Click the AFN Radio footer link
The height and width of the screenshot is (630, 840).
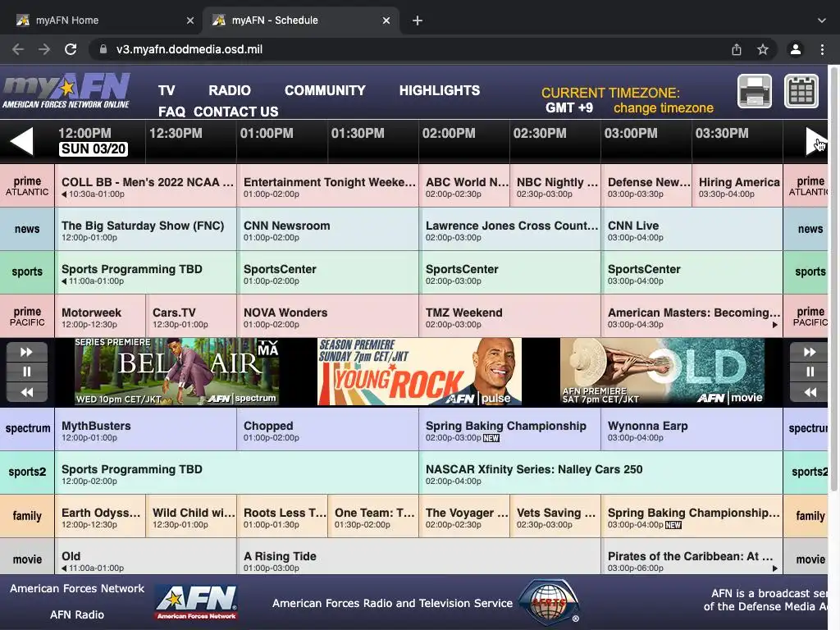77,614
